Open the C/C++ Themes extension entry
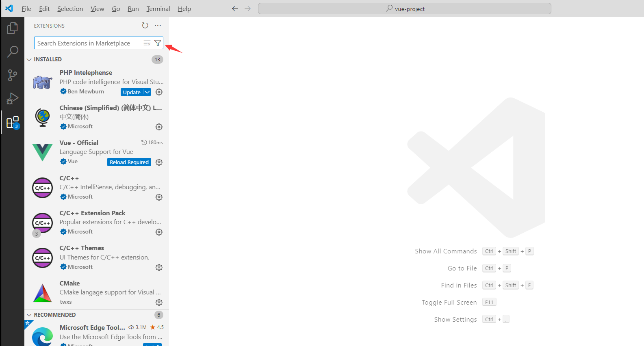The width and height of the screenshot is (644, 346). 97,257
